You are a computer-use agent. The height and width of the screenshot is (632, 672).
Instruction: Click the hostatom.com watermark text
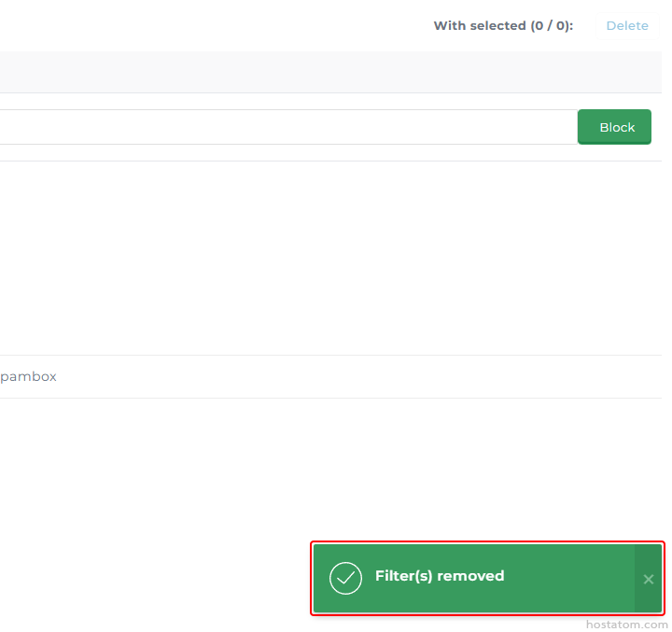[x=626, y=624]
